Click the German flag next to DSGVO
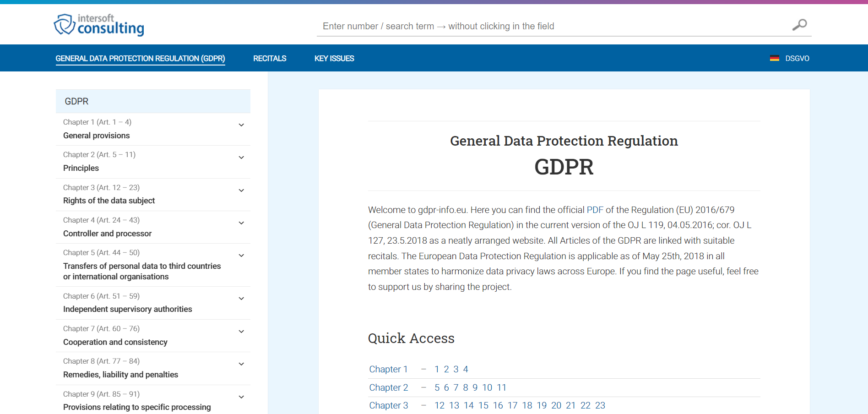The image size is (868, 414). [x=775, y=58]
